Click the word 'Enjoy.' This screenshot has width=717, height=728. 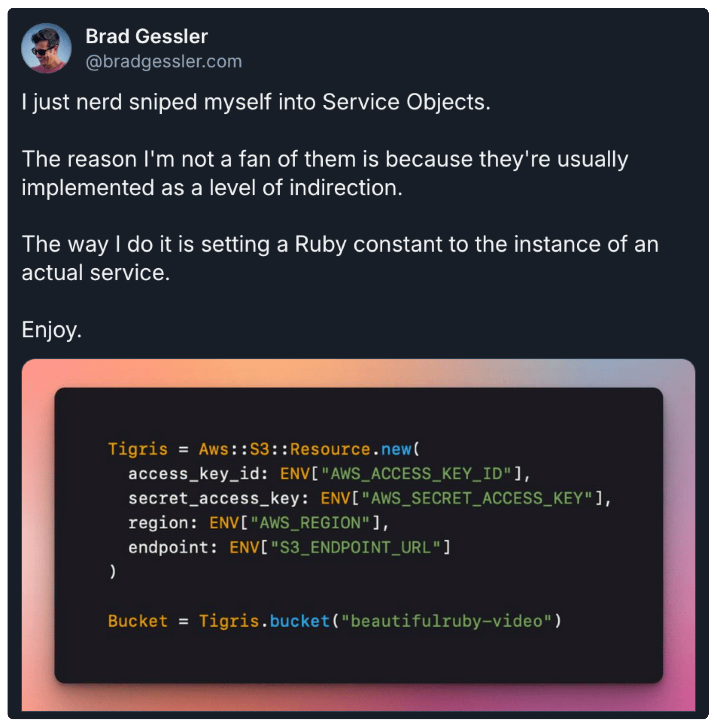52,330
